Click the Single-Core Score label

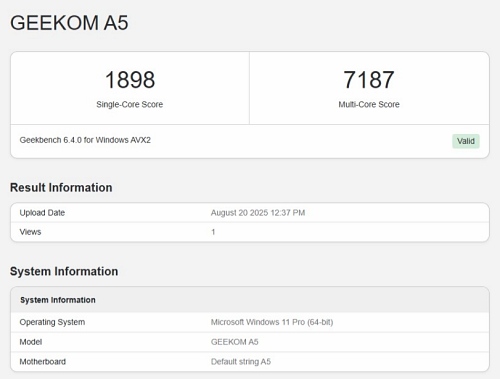[130, 104]
